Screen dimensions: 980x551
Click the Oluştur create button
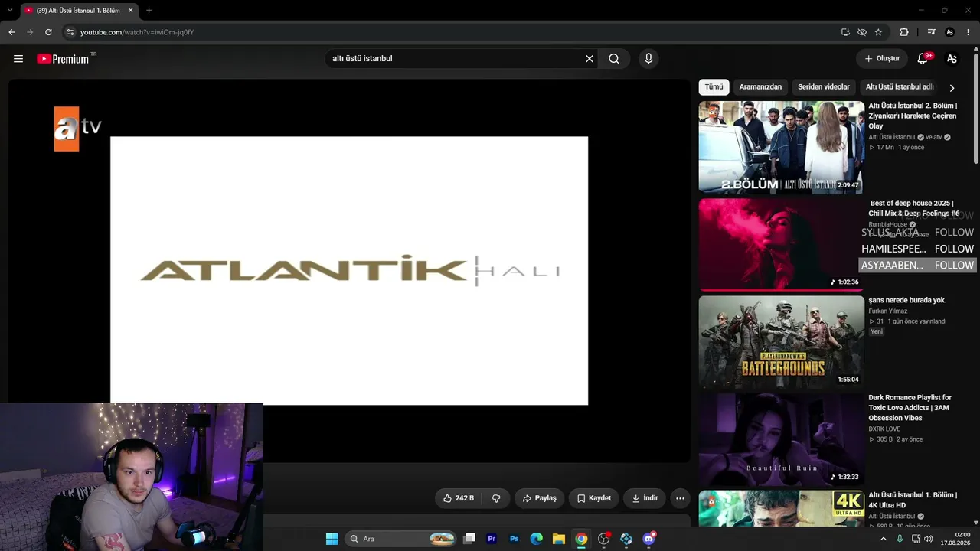click(882, 59)
